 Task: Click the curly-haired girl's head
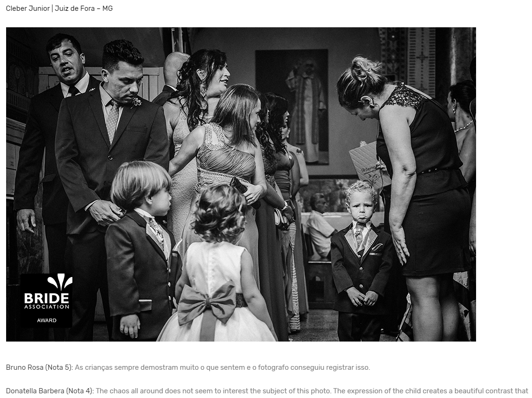[x=219, y=213]
